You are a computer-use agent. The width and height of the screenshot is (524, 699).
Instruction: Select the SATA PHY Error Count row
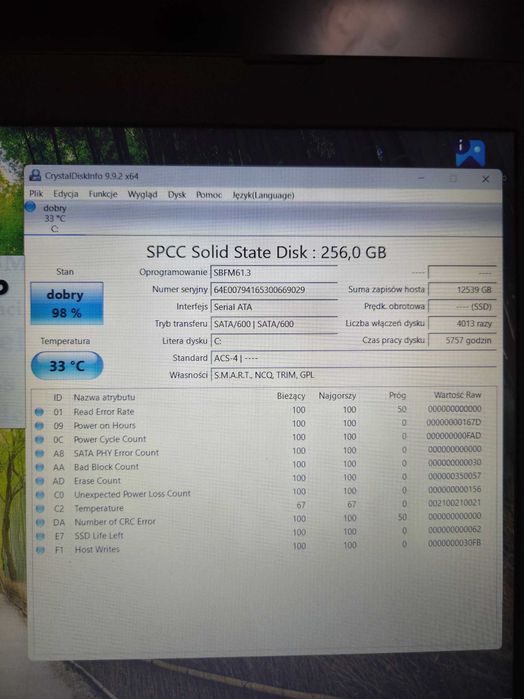pyautogui.click(x=264, y=452)
